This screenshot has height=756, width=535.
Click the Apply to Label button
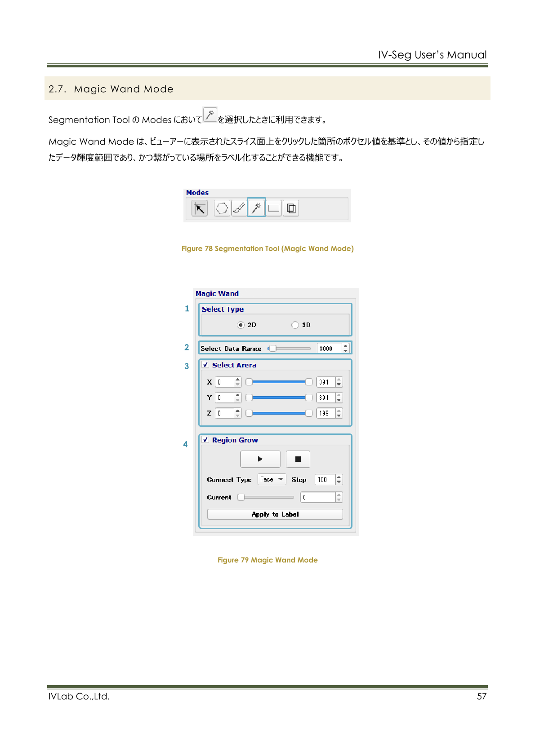pyautogui.click(x=275, y=514)
